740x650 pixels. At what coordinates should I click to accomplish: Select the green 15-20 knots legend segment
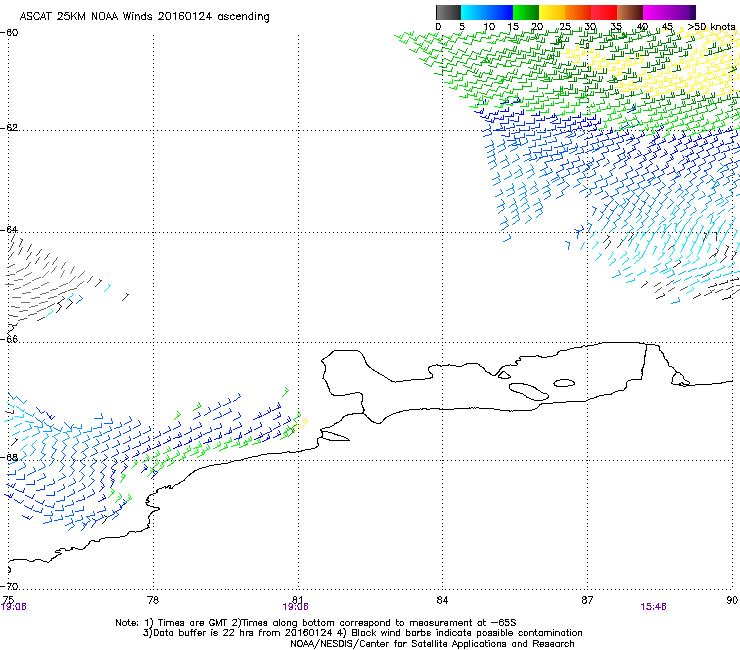click(x=526, y=12)
